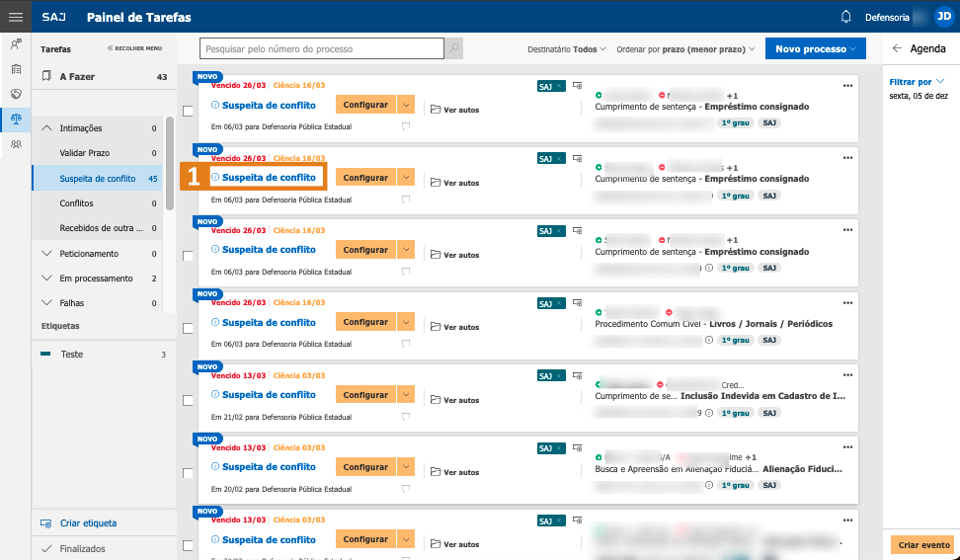Click the Novo processo button
The height and width of the screenshot is (560, 960).
click(x=814, y=48)
